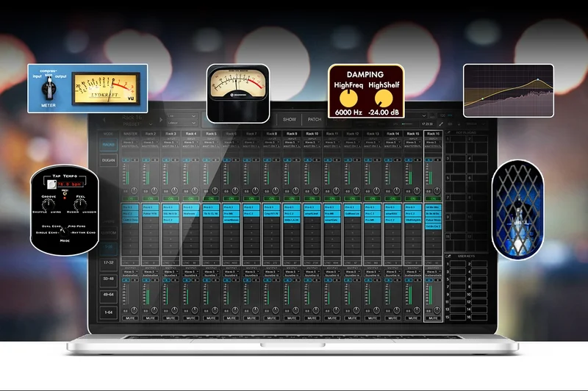Mute the Rack 7 output
This screenshot has height=391, width=588.
click(x=251, y=318)
